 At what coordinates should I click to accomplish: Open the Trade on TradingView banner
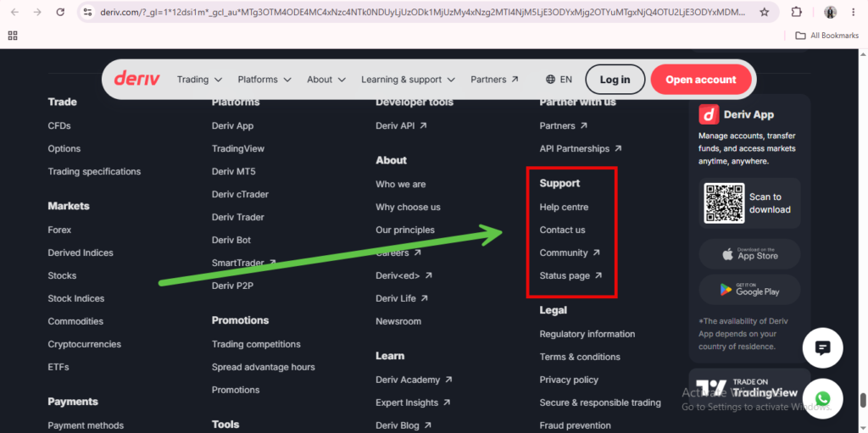(x=749, y=387)
